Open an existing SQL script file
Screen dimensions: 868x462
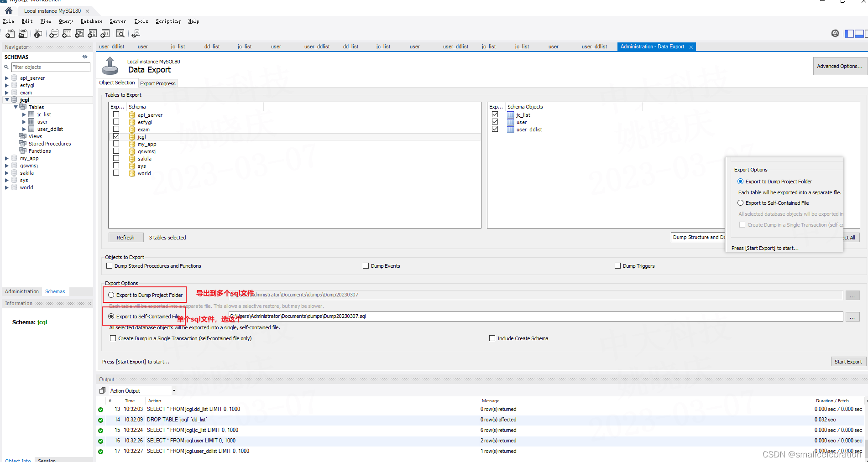click(x=23, y=33)
